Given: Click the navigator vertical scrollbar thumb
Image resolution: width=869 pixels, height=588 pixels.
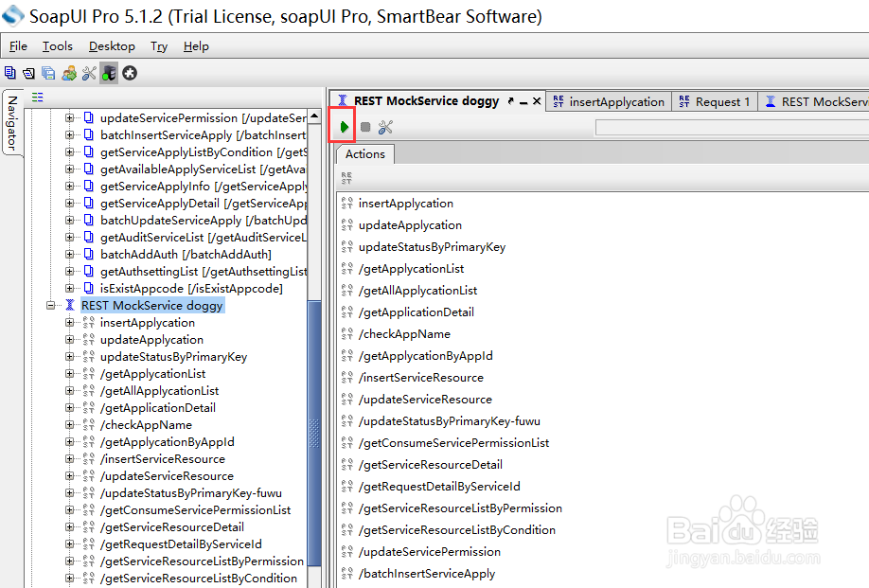Looking at the screenshot, I should tap(314, 433).
